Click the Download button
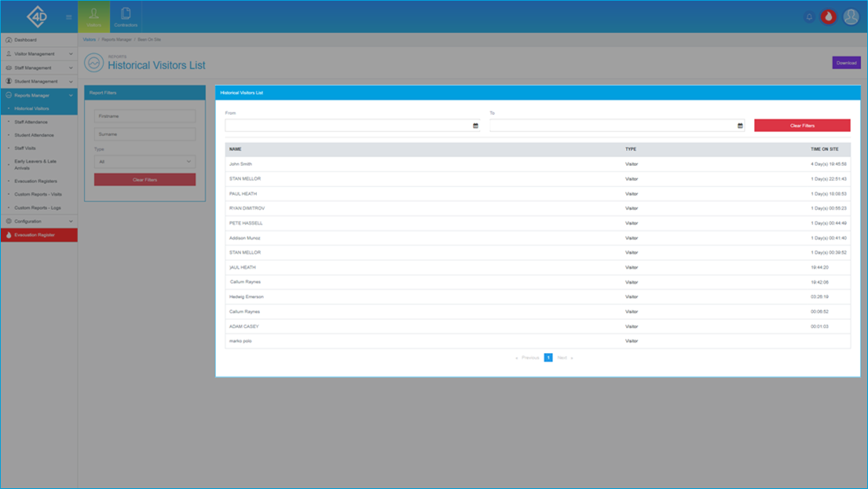 846,63
